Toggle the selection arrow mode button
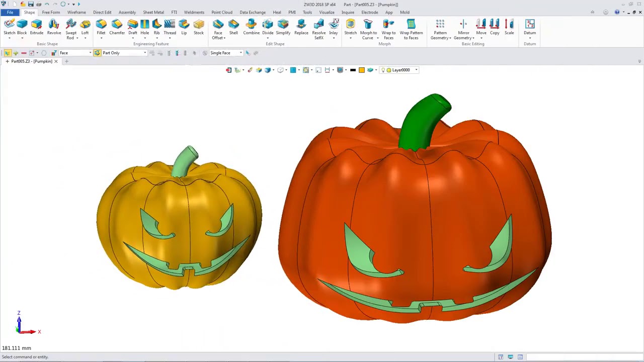This screenshot has height=362, width=644. [7, 53]
